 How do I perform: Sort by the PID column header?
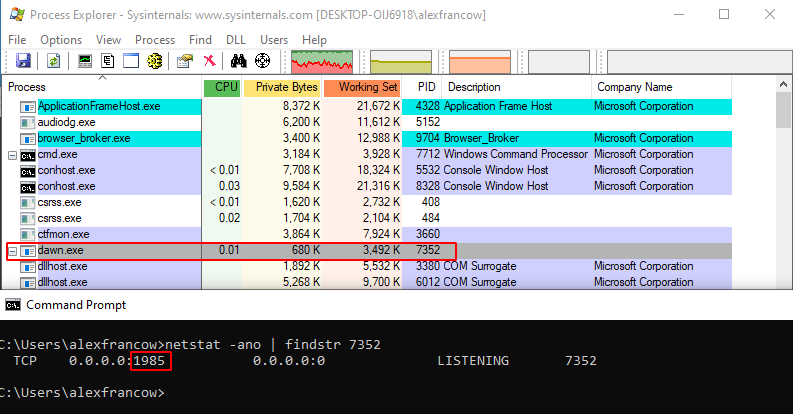[422, 87]
